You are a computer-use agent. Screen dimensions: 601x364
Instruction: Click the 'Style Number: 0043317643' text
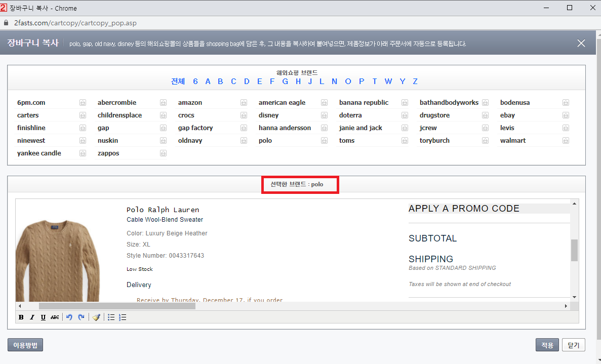coord(165,256)
